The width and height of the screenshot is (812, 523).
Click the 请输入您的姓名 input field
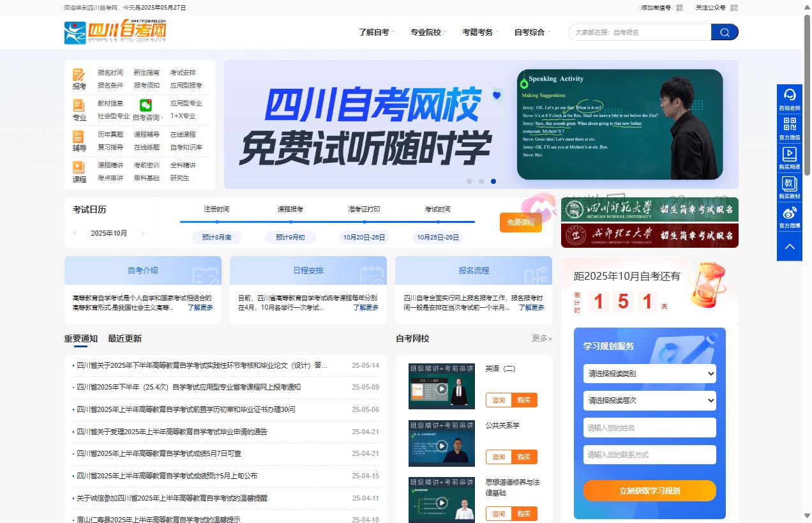pos(649,427)
